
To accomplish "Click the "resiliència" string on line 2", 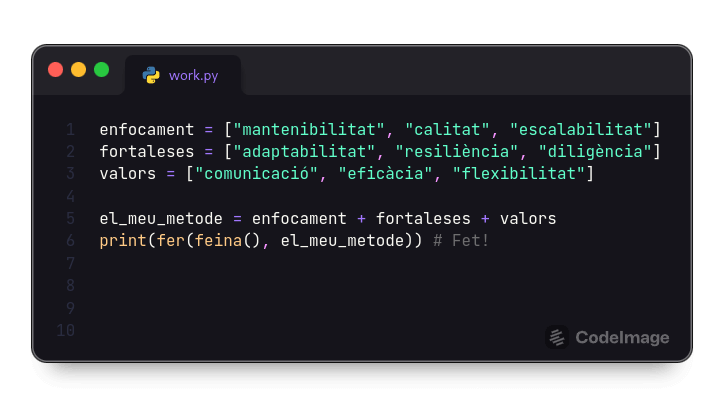I will pyautogui.click(x=457, y=152).
